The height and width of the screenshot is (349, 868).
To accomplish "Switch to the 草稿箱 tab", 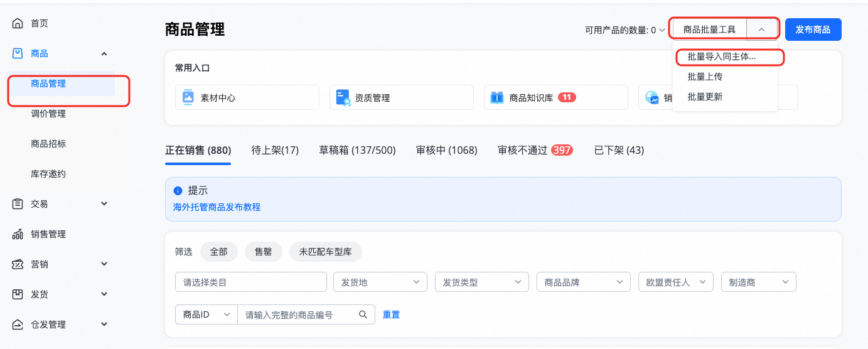I will [x=357, y=151].
